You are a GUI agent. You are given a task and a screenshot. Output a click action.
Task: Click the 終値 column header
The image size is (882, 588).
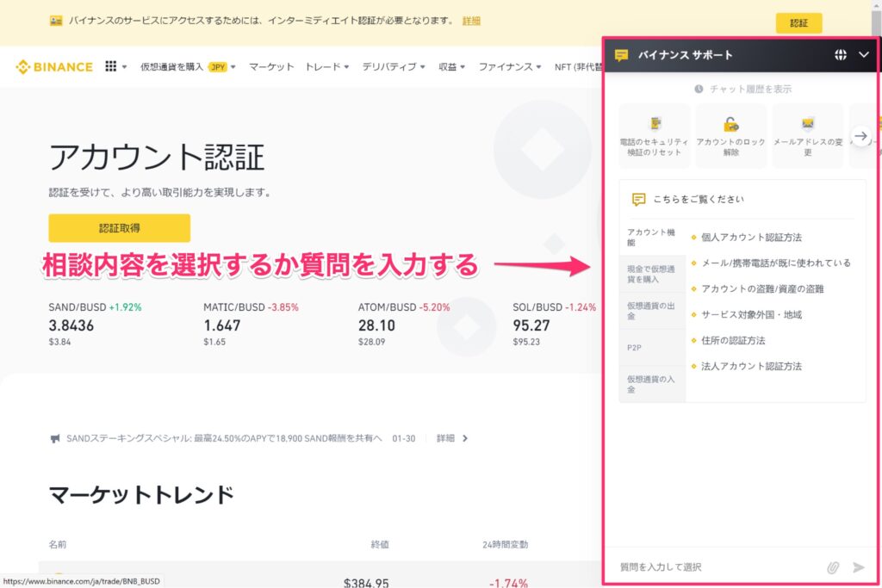(380, 544)
